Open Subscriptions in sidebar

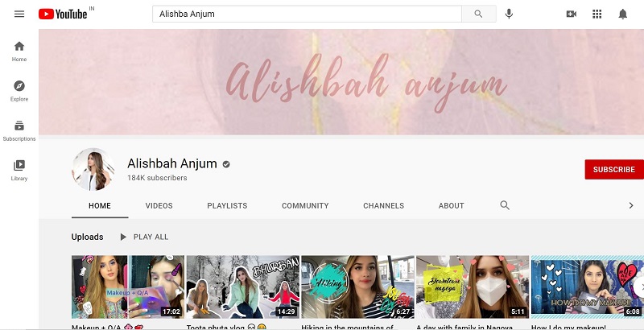(19, 131)
